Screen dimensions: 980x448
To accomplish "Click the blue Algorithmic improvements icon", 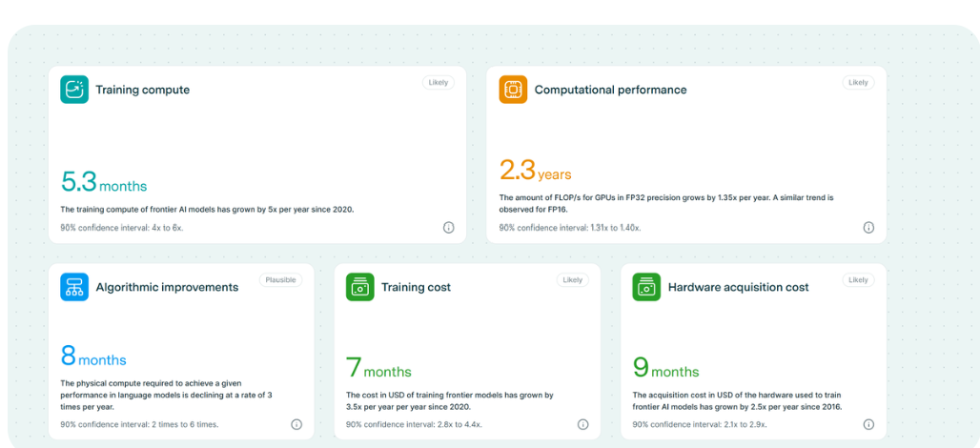I will coord(74,287).
